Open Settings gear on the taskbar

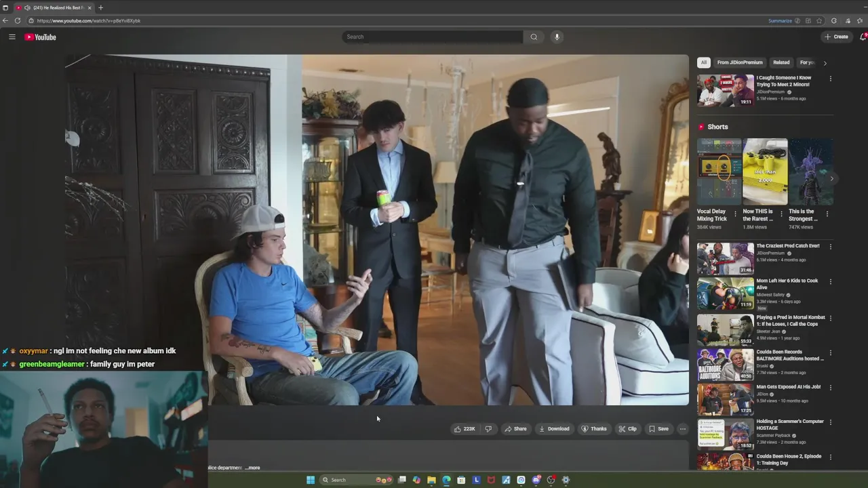[x=566, y=480]
